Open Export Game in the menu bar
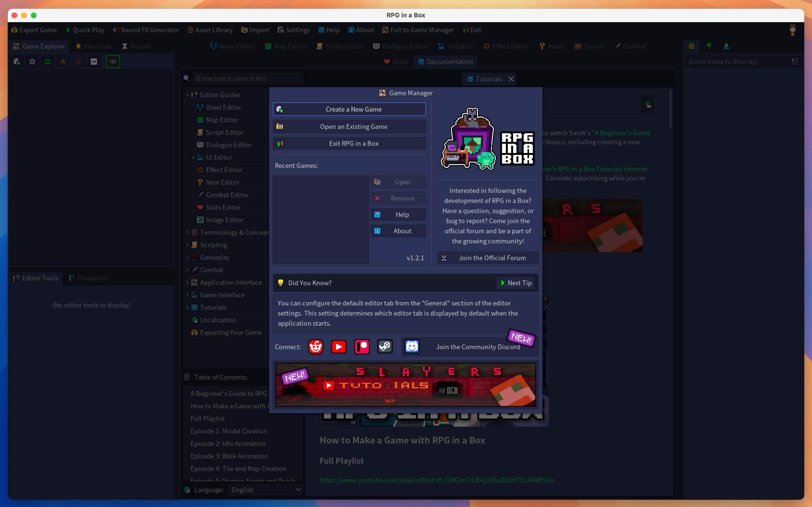 (x=34, y=30)
